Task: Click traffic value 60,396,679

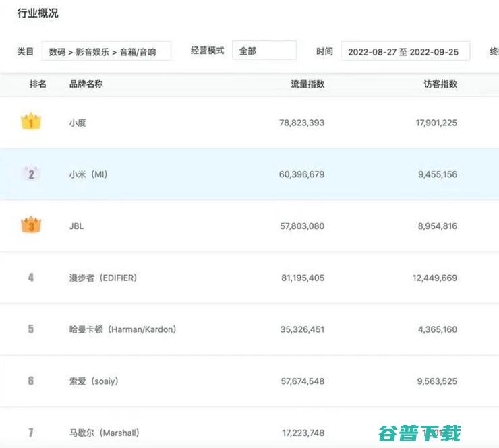Action: coord(301,174)
